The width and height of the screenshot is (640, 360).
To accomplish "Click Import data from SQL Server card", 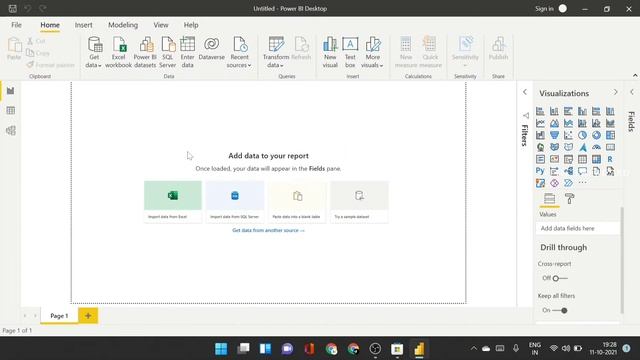I will point(235,202).
